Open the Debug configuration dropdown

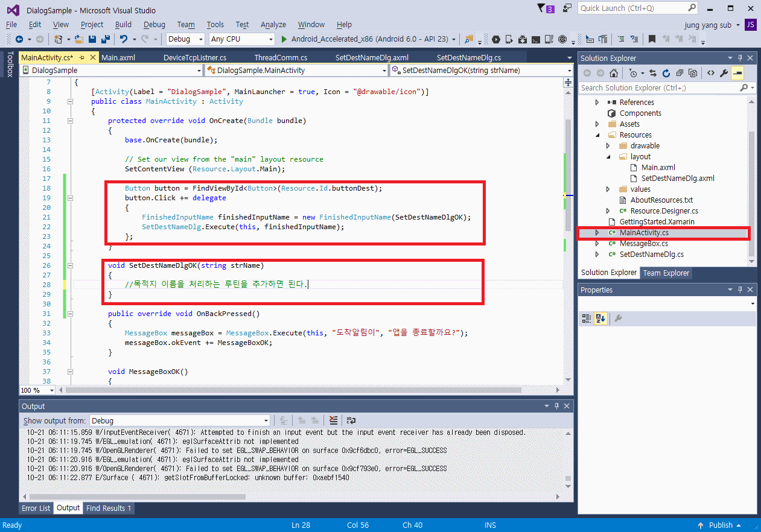(186, 39)
